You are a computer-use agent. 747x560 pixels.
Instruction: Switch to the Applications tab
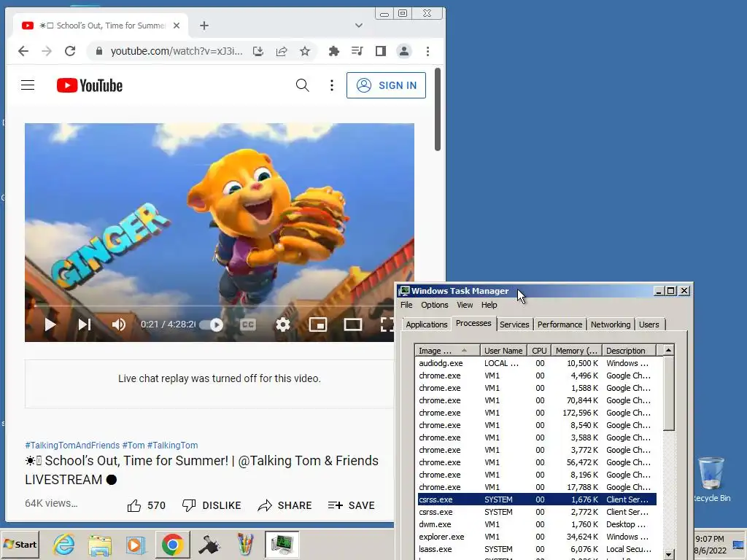tap(426, 324)
